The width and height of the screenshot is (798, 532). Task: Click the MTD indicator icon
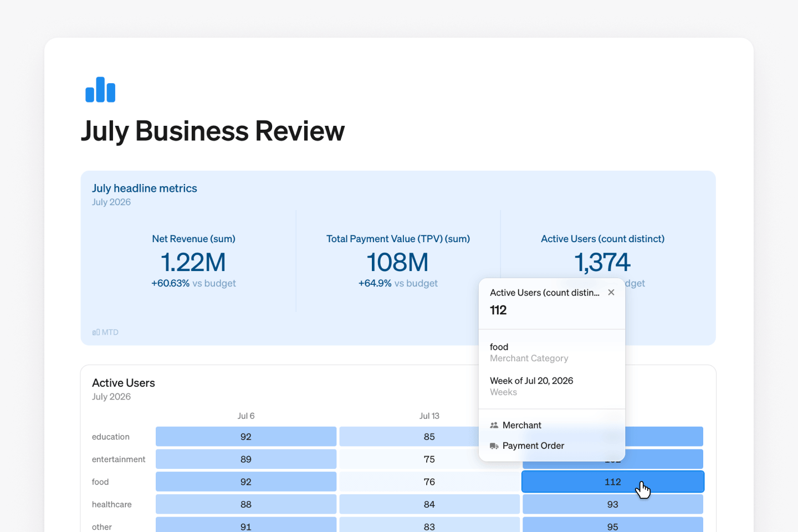click(x=96, y=332)
